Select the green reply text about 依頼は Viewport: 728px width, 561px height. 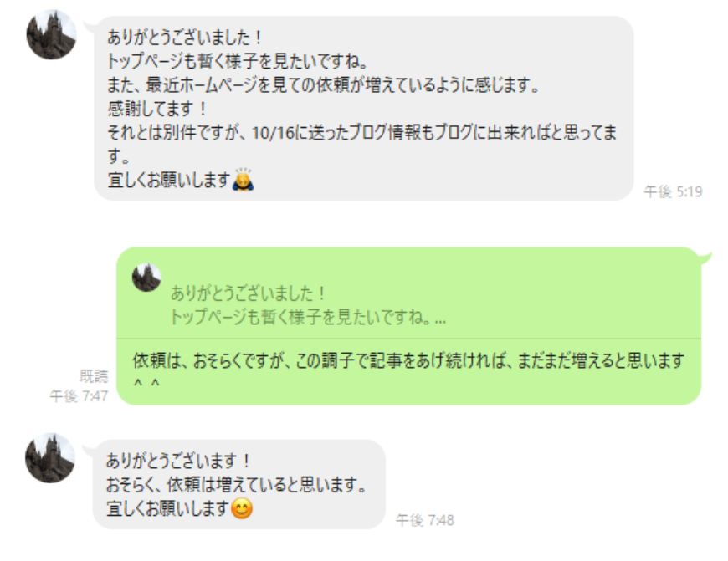coord(408,372)
